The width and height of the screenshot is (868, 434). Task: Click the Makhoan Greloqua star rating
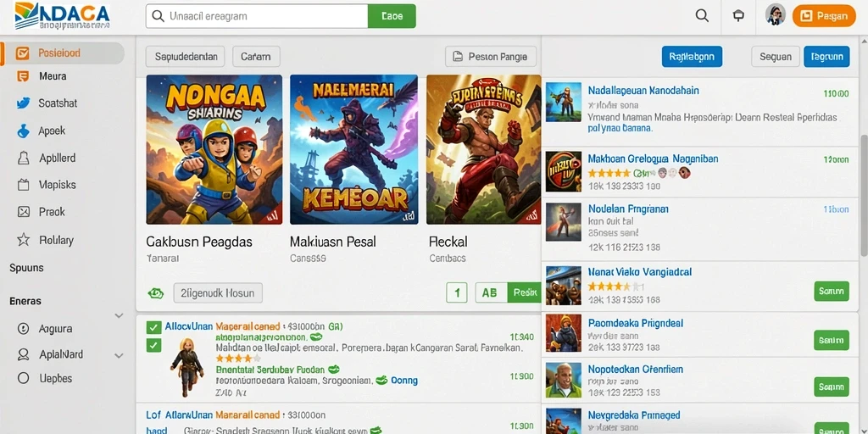[x=609, y=173]
